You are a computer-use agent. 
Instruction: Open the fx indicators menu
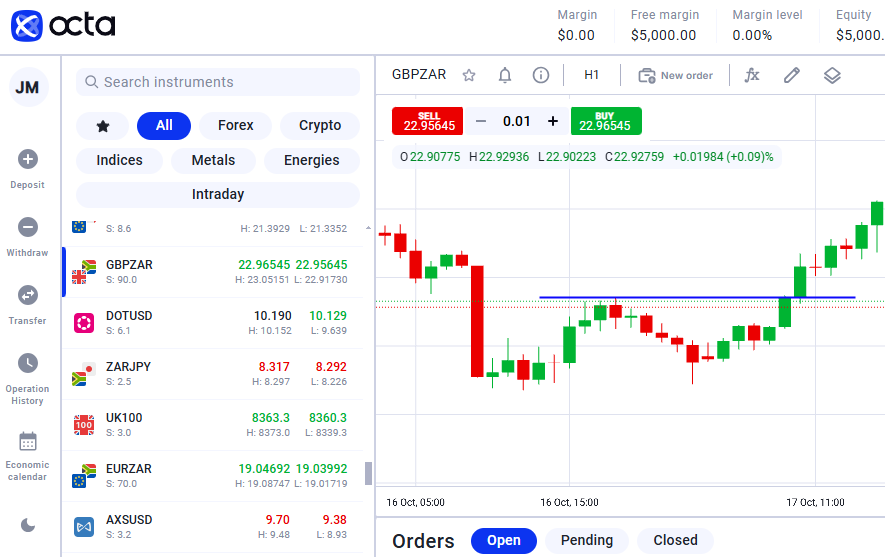752,75
